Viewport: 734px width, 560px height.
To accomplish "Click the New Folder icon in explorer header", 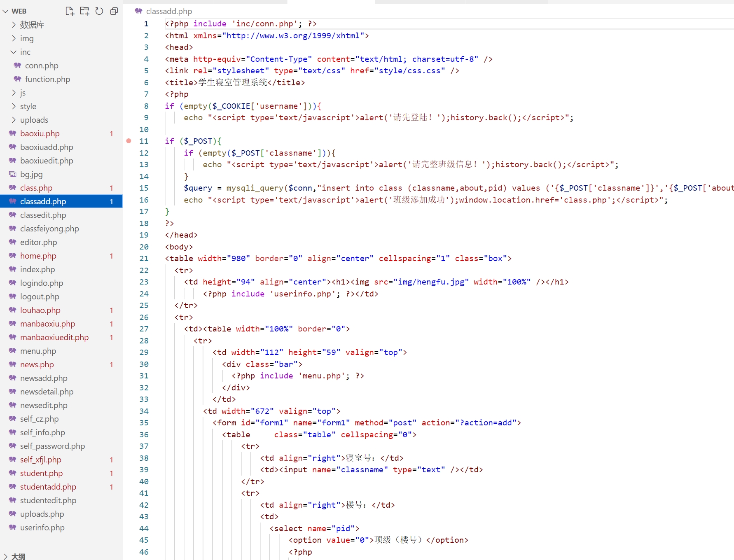I will (84, 11).
